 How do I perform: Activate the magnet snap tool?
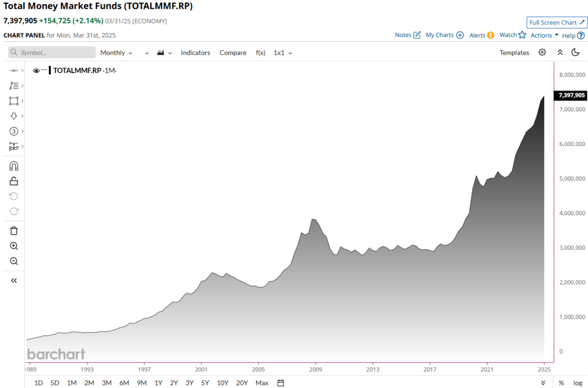pyautogui.click(x=14, y=166)
